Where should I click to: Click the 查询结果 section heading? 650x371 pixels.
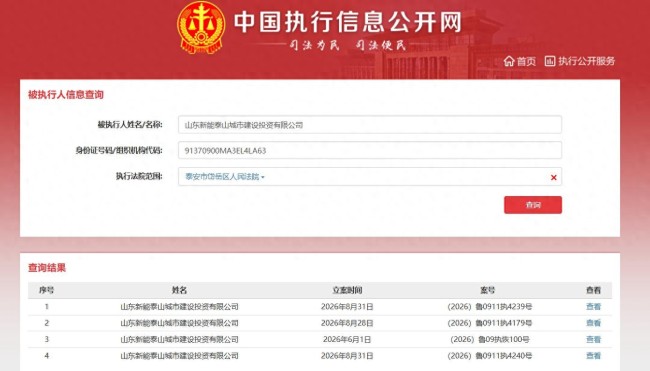point(47,268)
